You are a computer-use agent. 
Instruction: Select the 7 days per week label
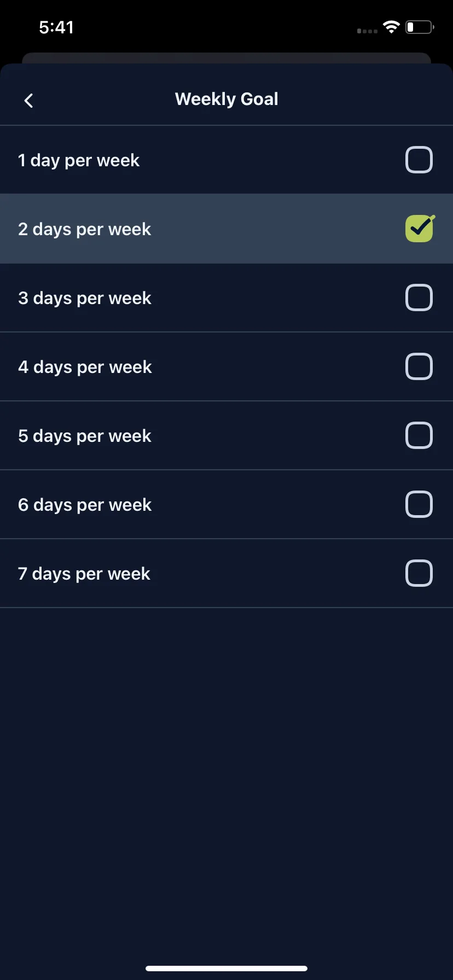click(84, 574)
